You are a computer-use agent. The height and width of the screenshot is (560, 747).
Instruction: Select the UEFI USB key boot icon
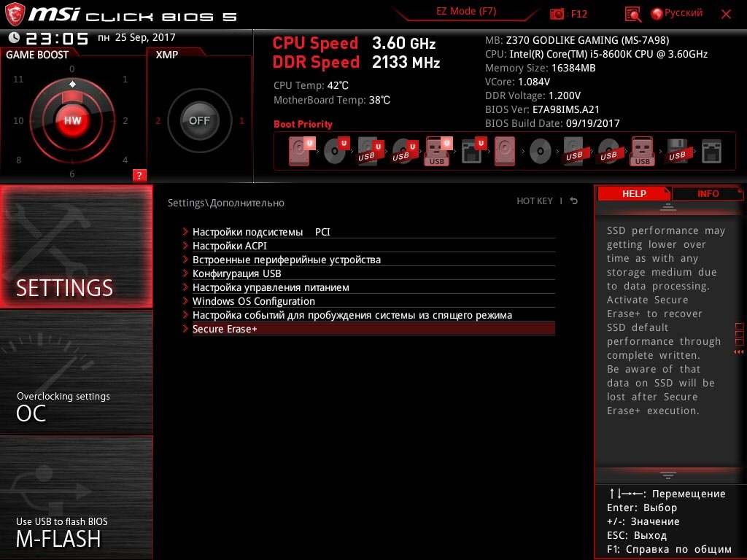coord(438,151)
